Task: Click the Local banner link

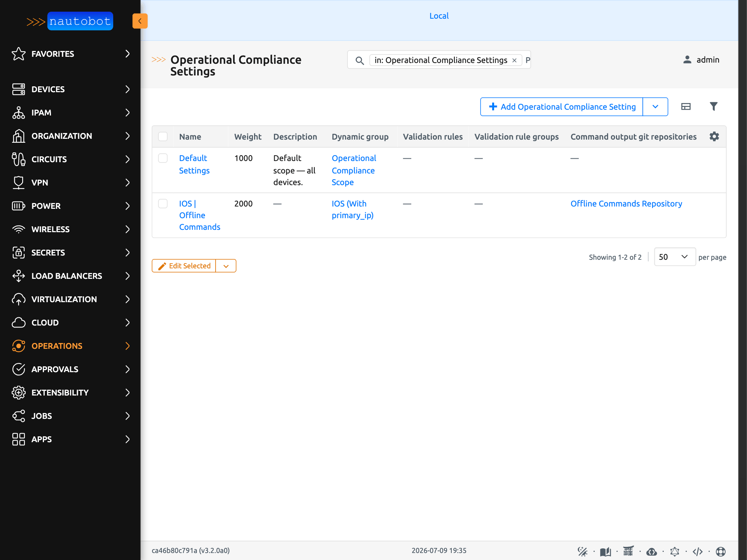Action: click(439, 16)
